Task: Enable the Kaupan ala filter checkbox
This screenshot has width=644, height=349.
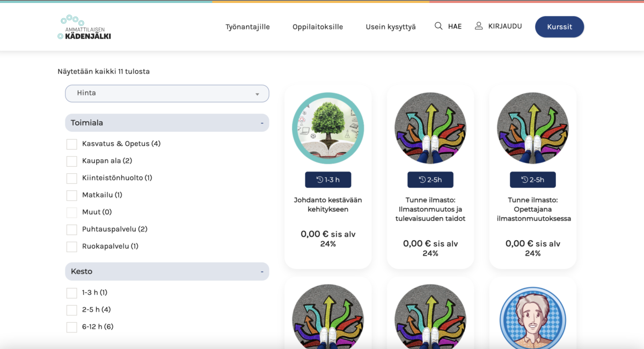Action: tap(72, 161)
